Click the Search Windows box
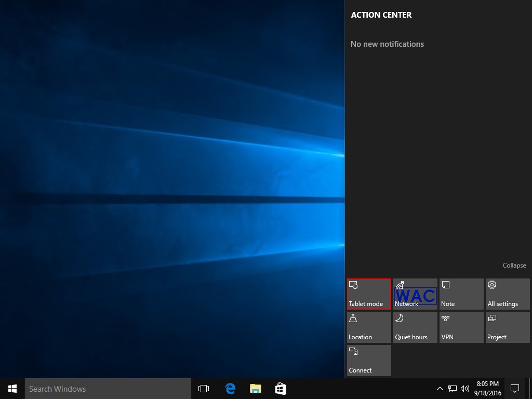Viewport: 532px width, 399px height. [x=108, y=388]
